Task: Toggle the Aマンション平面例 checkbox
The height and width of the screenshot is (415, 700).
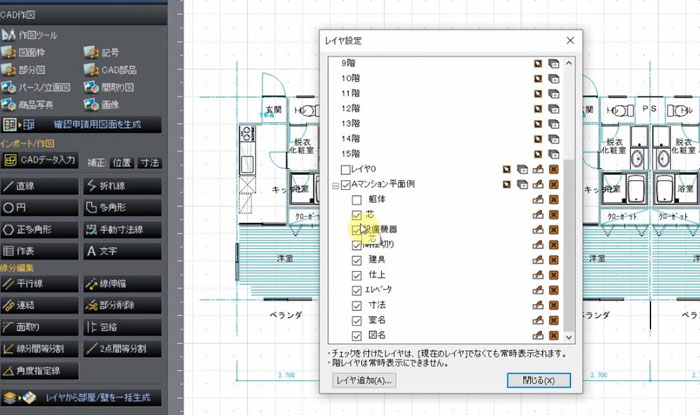Action: pyautogui.click(x=345, y=185)
